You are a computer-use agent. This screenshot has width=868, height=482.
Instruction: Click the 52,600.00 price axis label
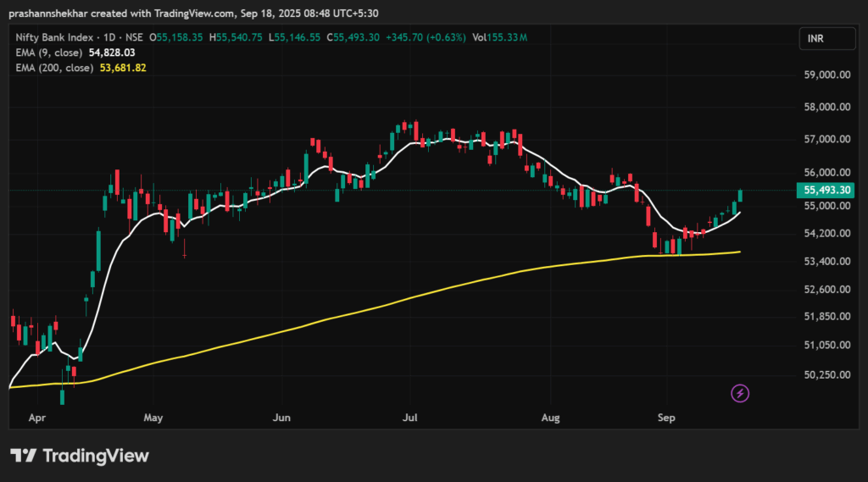(827, 290)
